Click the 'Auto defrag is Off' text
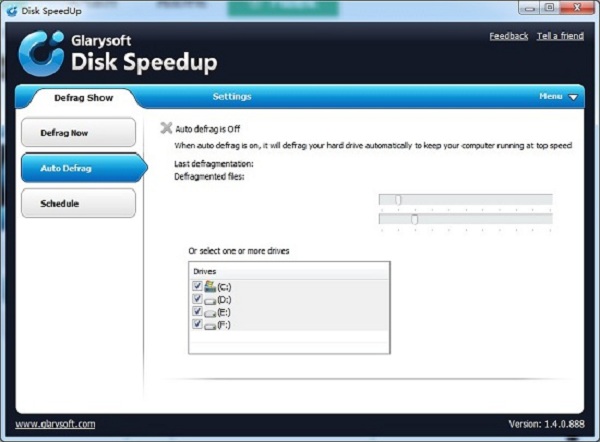This screenshot has height=442, width=600. 208,129
